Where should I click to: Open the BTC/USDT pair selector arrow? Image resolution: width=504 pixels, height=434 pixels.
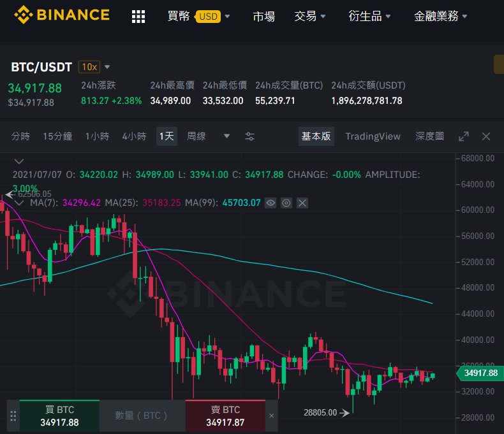tap(107, 67)
